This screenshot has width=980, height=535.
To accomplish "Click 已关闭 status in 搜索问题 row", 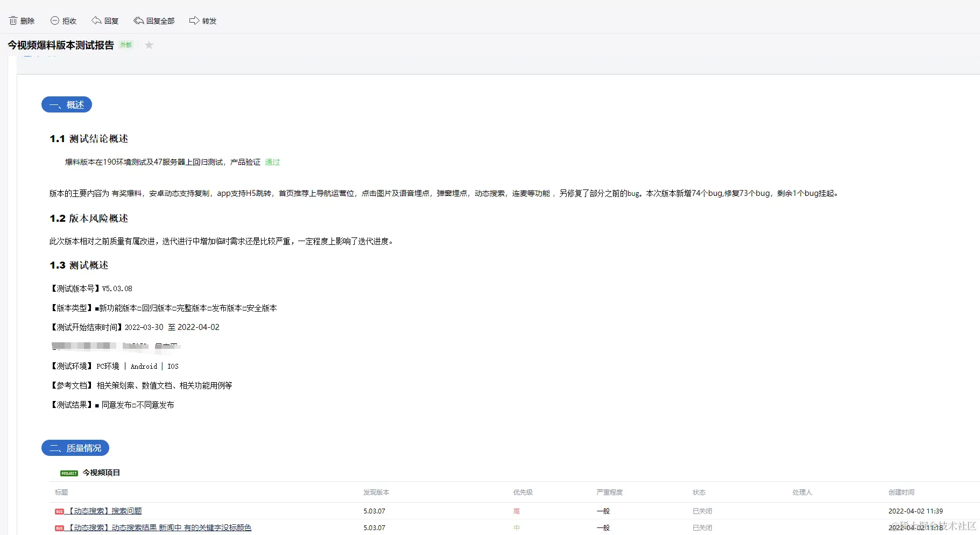I will (x=702, y=511).
